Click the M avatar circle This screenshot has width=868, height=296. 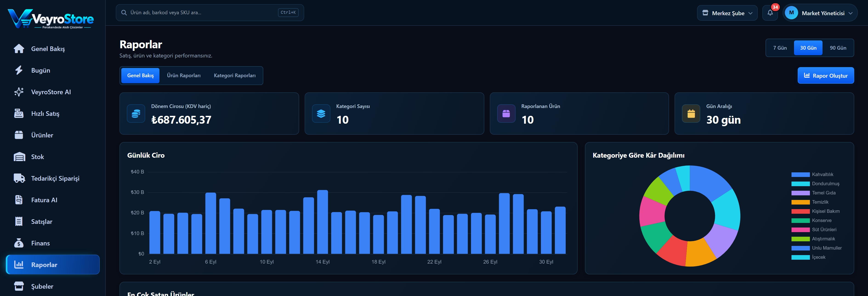click(x=791, y=13)
